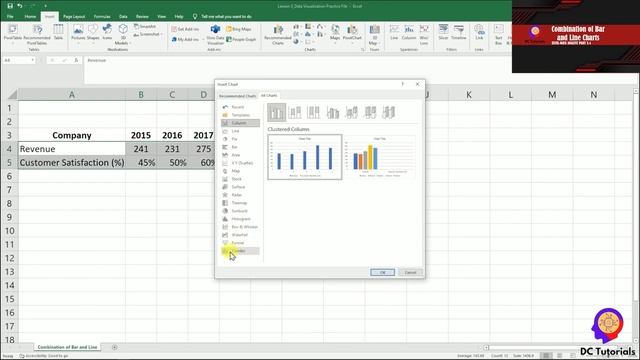Open Pictures in Illustrations group

click(x=78, y=33)
